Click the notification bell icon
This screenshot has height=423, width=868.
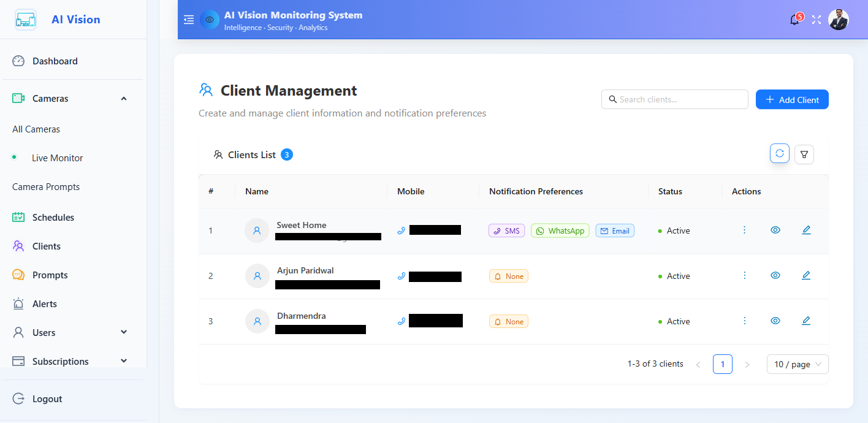point(794,20)
